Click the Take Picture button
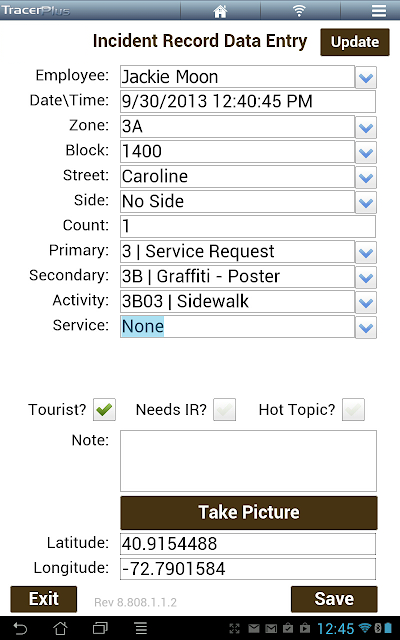 (x=249, y=513)
